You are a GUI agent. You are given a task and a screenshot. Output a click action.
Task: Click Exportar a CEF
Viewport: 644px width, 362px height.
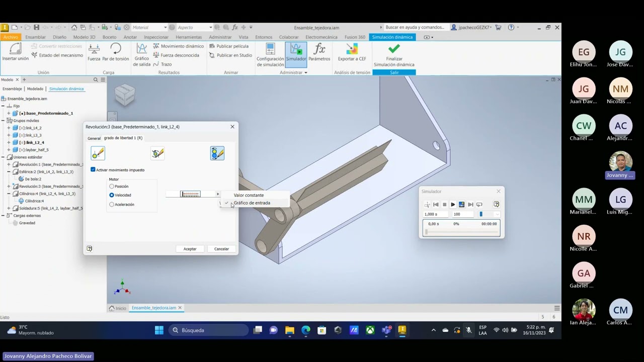point(352,52)
